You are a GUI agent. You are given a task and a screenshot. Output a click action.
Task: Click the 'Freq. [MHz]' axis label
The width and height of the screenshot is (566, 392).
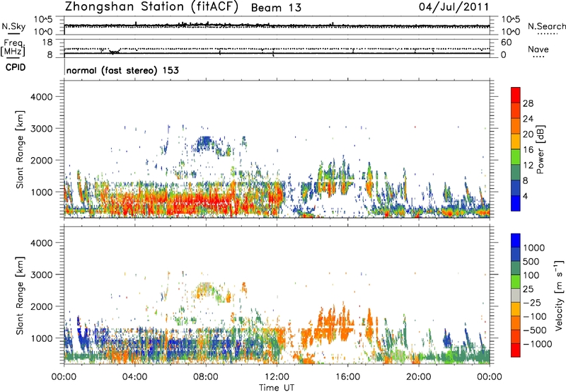click(x=13, y=47)
